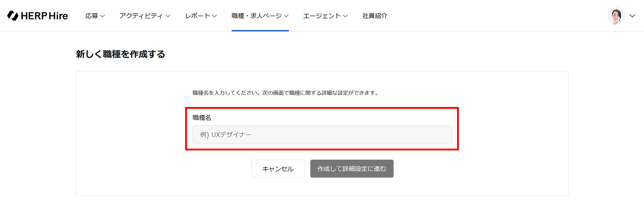644x201 pixels.
Task: Open the user avatar profile picture
Action: click(x=616, y=16)
